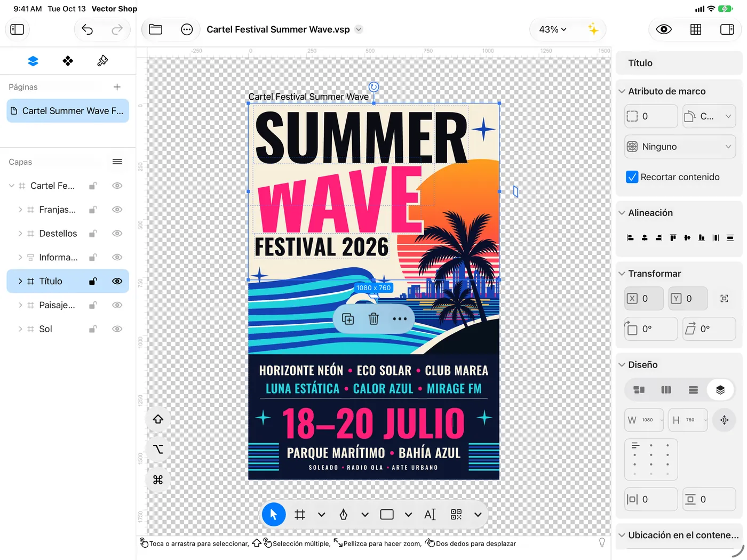Select the stacked layers layout option in Diseño

(x=720, y=390)
